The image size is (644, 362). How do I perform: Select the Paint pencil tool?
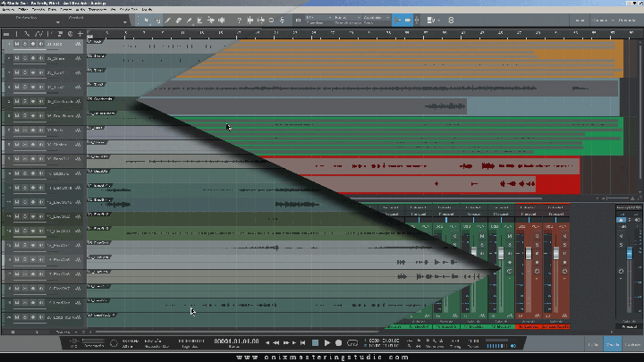pos(190,20)
